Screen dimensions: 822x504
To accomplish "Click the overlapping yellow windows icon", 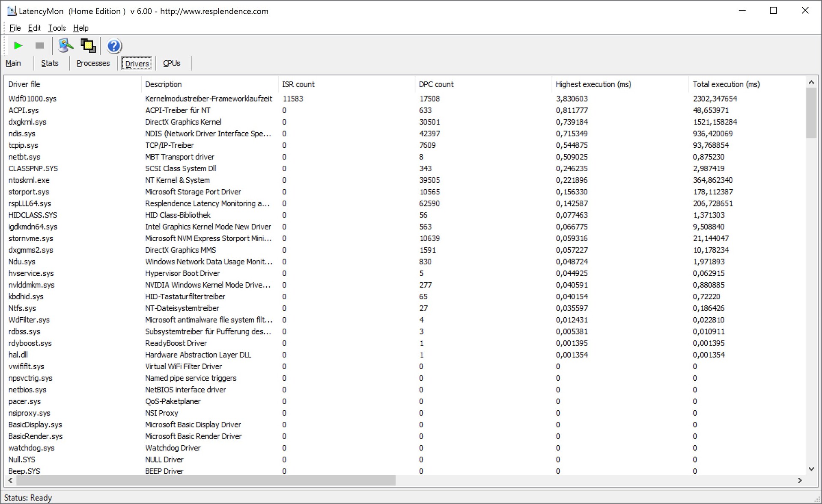I will 88,45.
